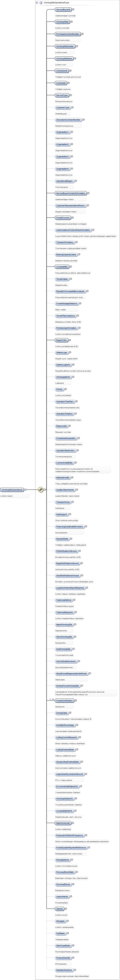This screenshot has height=980, width=120.
Task: Select the ReadyToDo element box
Action: pyautogui.click(x=61, y=340)
